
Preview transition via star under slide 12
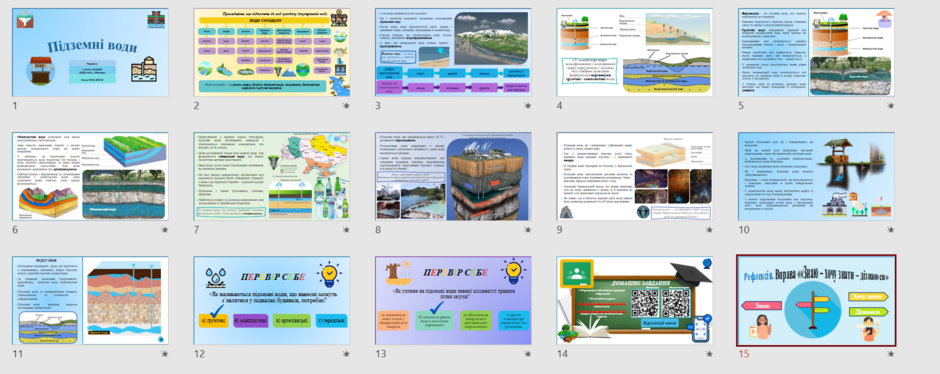346,354
